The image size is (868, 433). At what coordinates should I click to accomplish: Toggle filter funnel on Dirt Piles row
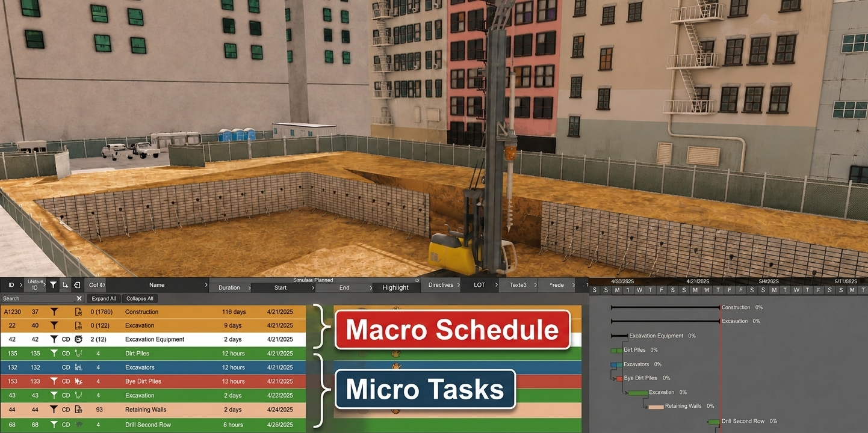[54, 354]
